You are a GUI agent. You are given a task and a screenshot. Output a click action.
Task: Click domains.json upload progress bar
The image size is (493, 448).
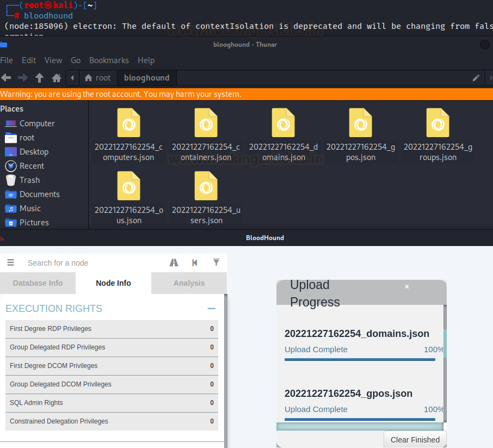[360, 359]
